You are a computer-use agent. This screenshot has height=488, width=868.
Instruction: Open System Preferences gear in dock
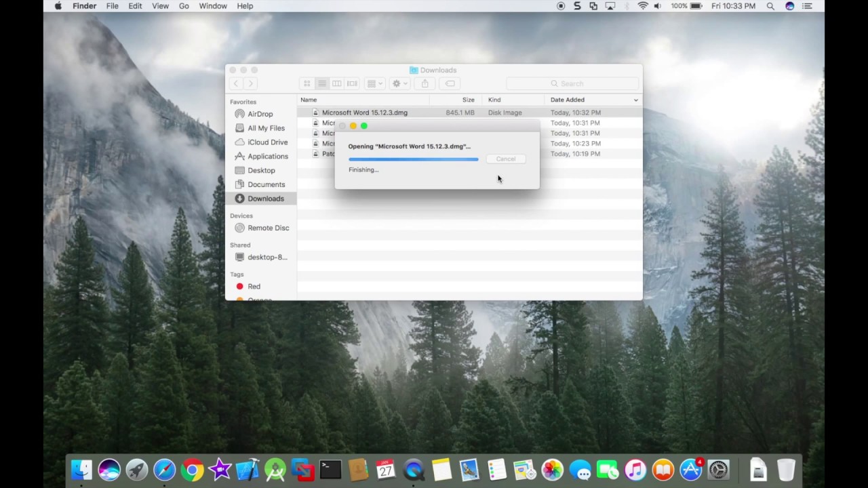coord(718,470)
